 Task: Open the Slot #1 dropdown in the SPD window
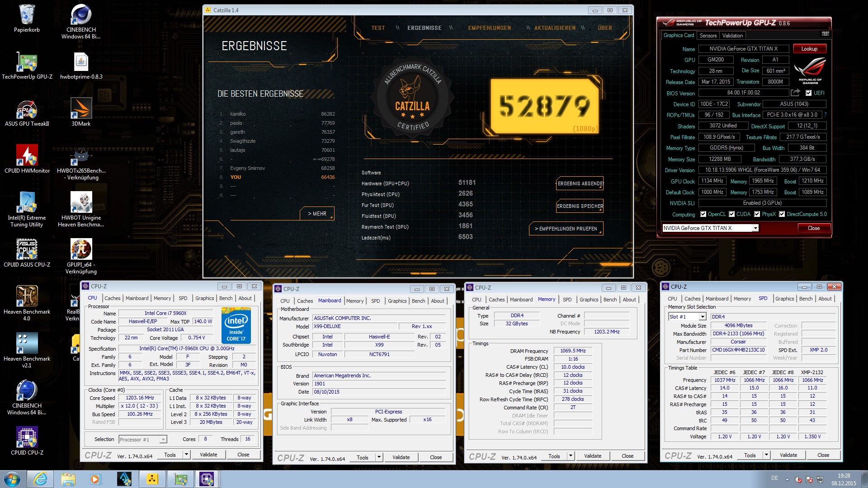click(x=702, y=317)
